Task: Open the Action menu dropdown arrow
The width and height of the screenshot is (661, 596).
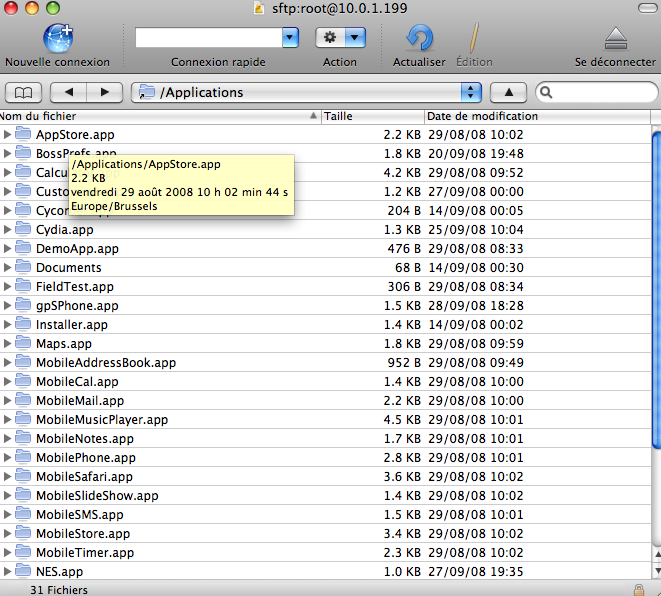Action: tap(355, 38)
